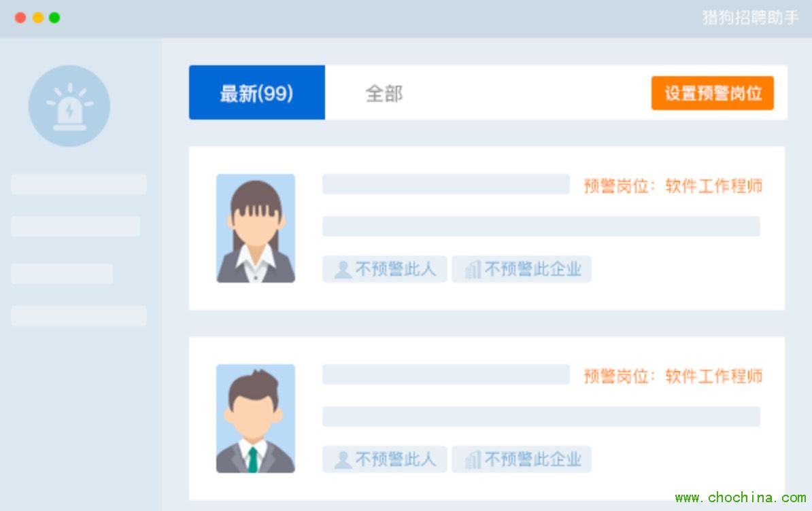This screenshot has height=511, width=812.
Task: Click building icon on second card's 不预警此企业
Action: 473,460
